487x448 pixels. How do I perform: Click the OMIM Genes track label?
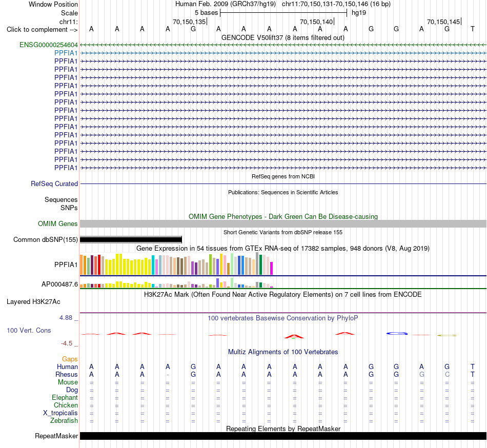coord(58,224)
